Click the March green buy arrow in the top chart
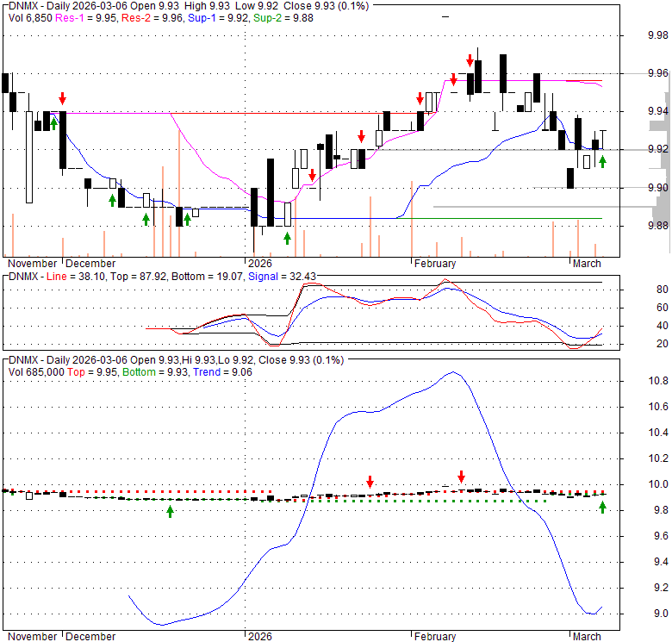 pos(602,161)
